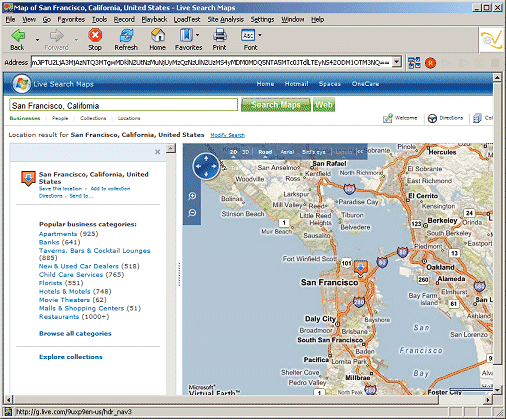Open the File menu
The height and width of the screenshot is (419, 506).
[x=10, y=20]
